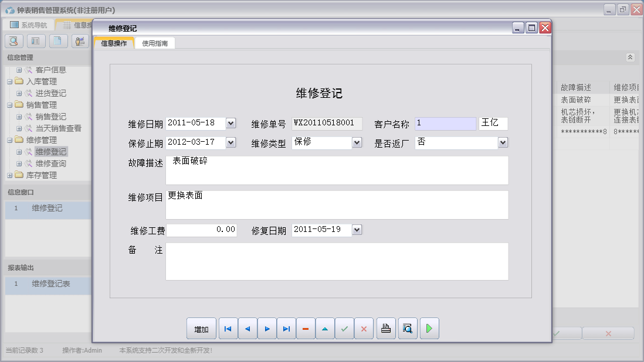Print the repair registration record

point(386,329)
